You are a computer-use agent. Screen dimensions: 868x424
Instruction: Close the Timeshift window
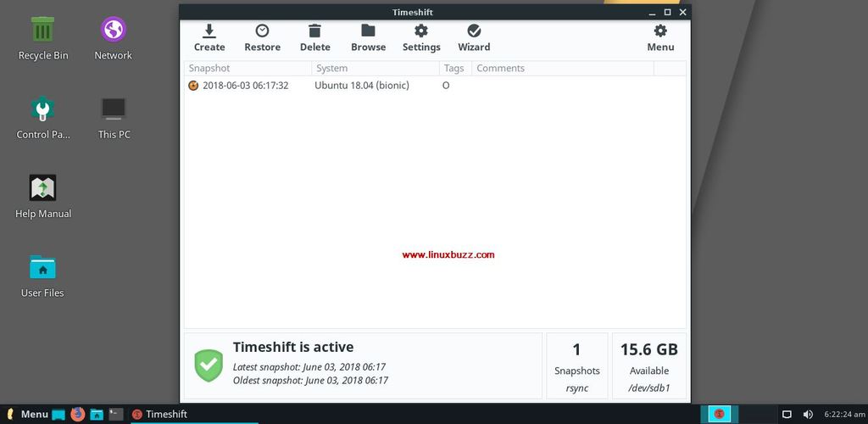tap(683, 12)
